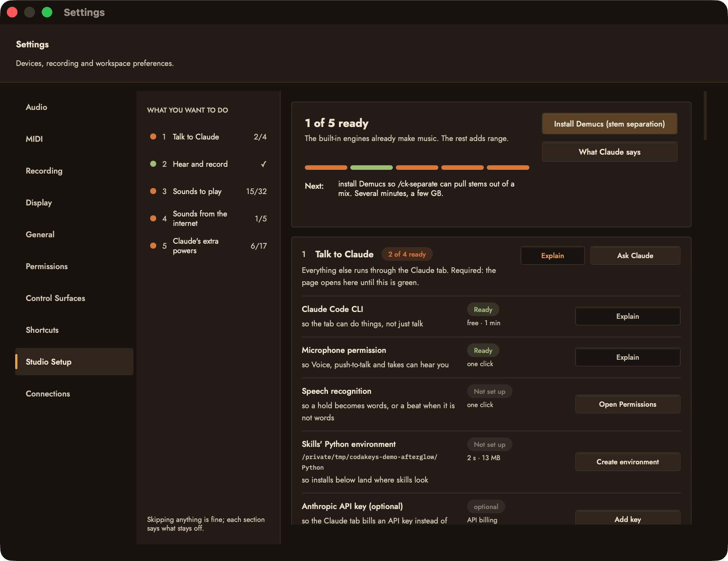Go to Permissions settings
Image resolution: width=728 pixels, height=561 pixels.
74,266
